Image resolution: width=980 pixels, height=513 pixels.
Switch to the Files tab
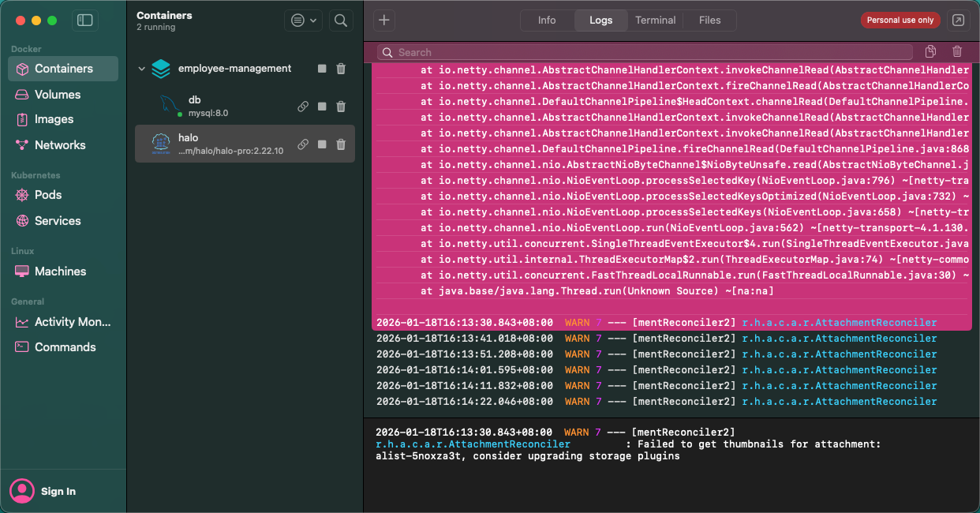click(x=709, y=21)
